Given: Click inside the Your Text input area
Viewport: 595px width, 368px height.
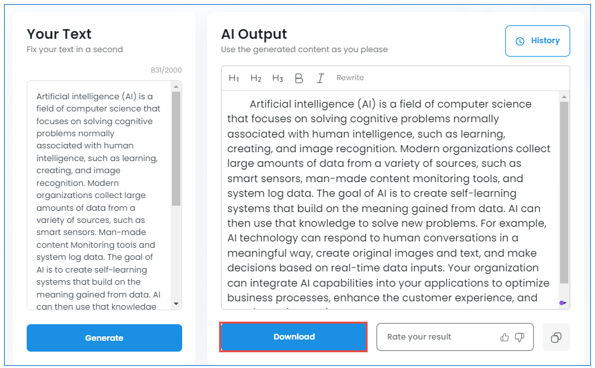Looking at the screenshot, I should (99, 195).
